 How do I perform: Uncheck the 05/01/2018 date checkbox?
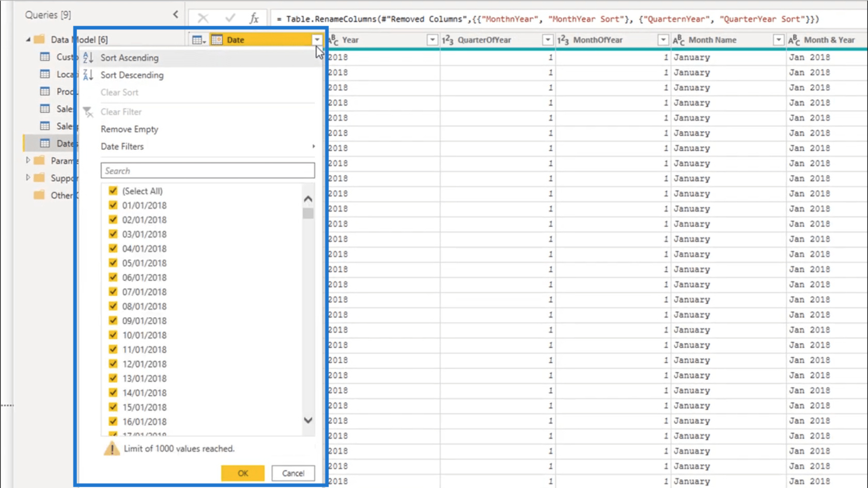(x=113, y=263)
